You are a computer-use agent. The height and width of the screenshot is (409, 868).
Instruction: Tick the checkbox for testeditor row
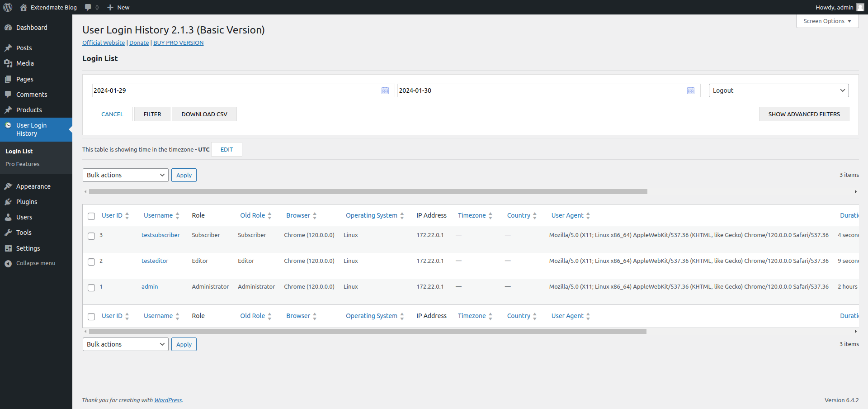[91, 262]
